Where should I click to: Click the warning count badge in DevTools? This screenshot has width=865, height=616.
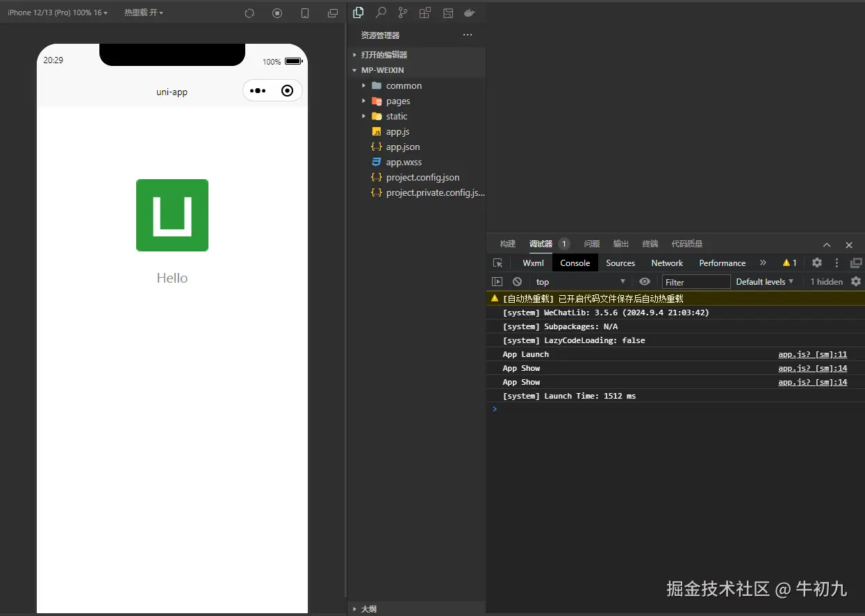[790, 263]
